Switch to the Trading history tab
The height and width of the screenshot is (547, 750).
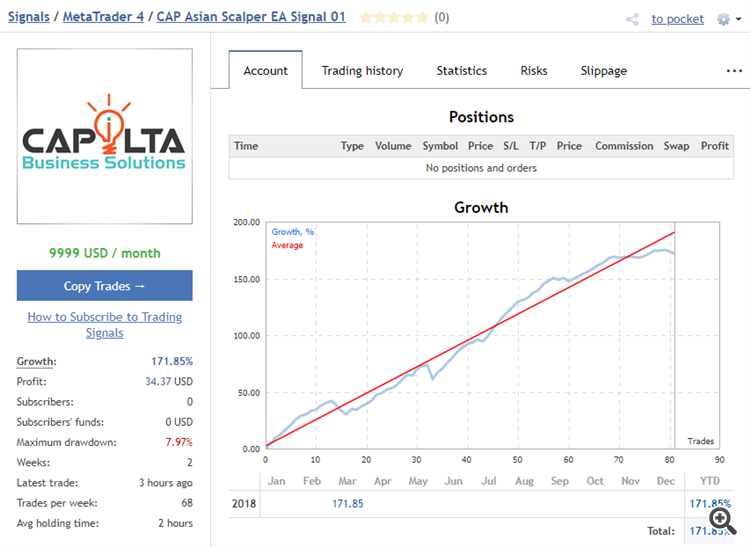tap(362, 71)
